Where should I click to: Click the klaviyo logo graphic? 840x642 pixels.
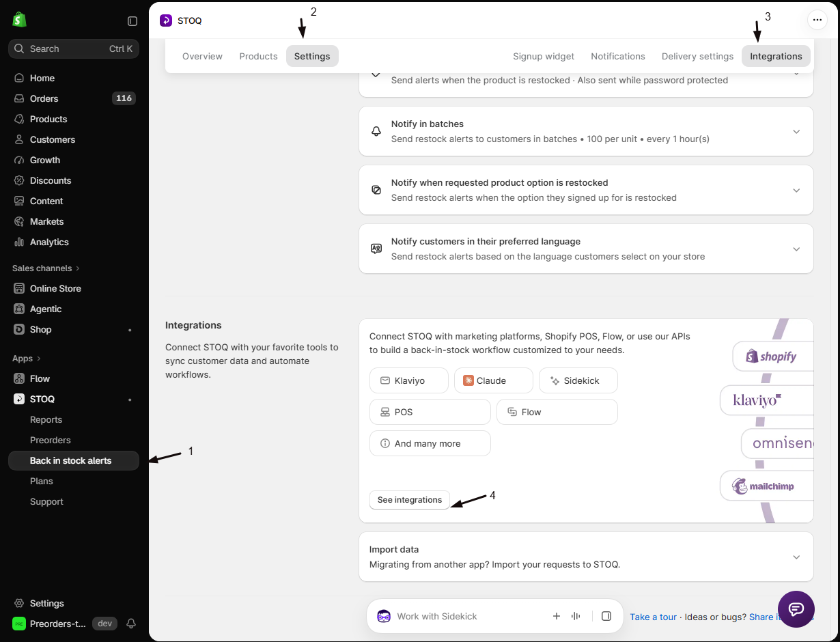(x=766, y=400)
